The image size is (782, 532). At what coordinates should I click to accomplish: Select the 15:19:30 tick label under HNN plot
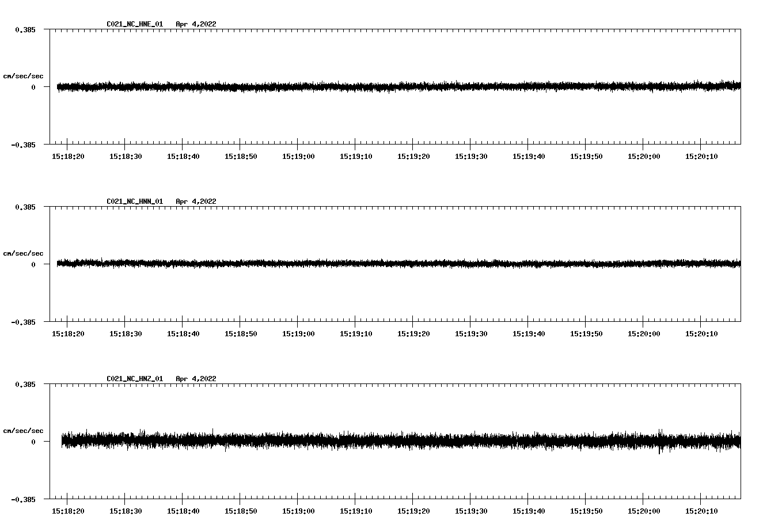click(471, 334)
